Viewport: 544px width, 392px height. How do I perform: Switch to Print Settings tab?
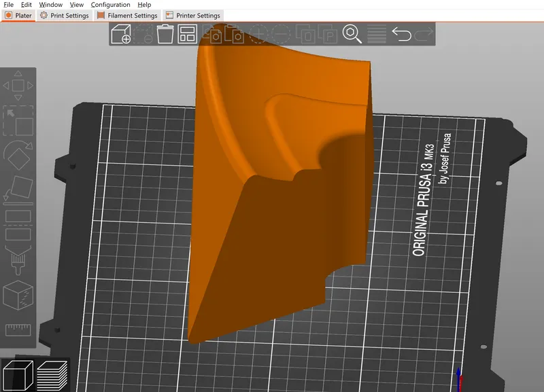pyautogui.click(x=65, y=16)
